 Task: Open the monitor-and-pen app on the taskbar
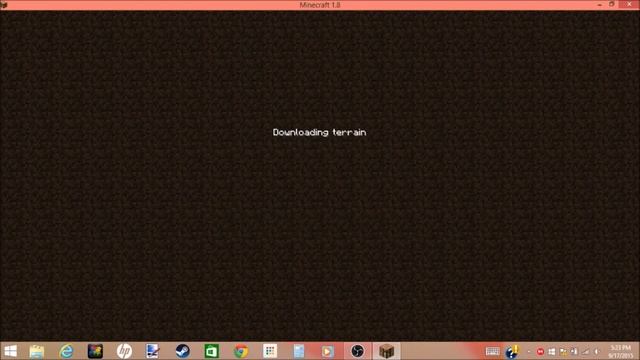point(153,351)
